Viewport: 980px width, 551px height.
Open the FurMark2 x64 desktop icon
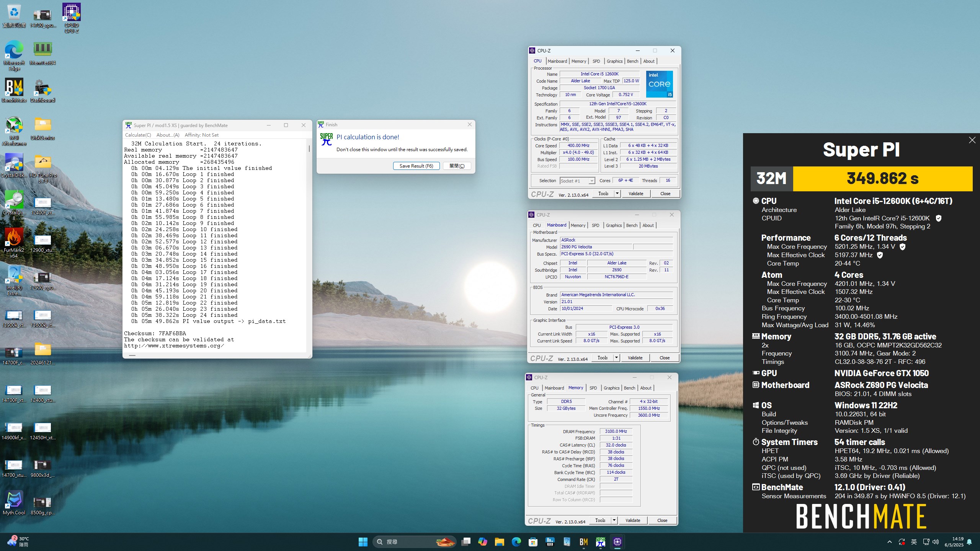pos(14,243)
